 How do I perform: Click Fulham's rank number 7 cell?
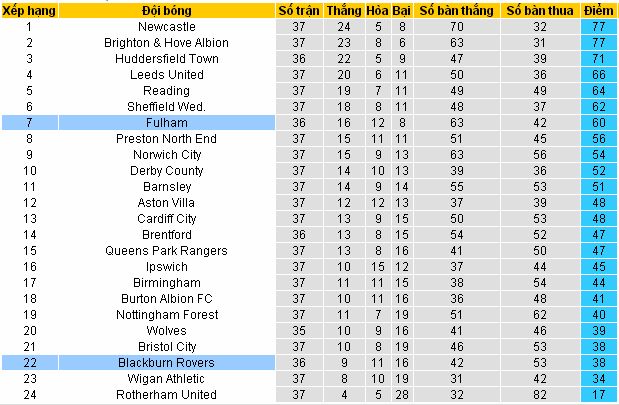click(x=30, y=123)
